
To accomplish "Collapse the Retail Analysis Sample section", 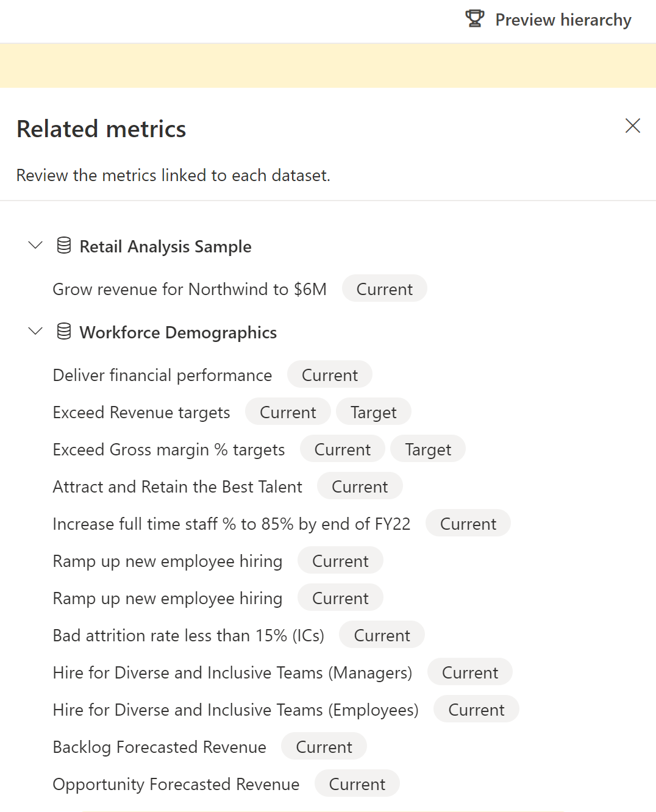I will 35,246.
